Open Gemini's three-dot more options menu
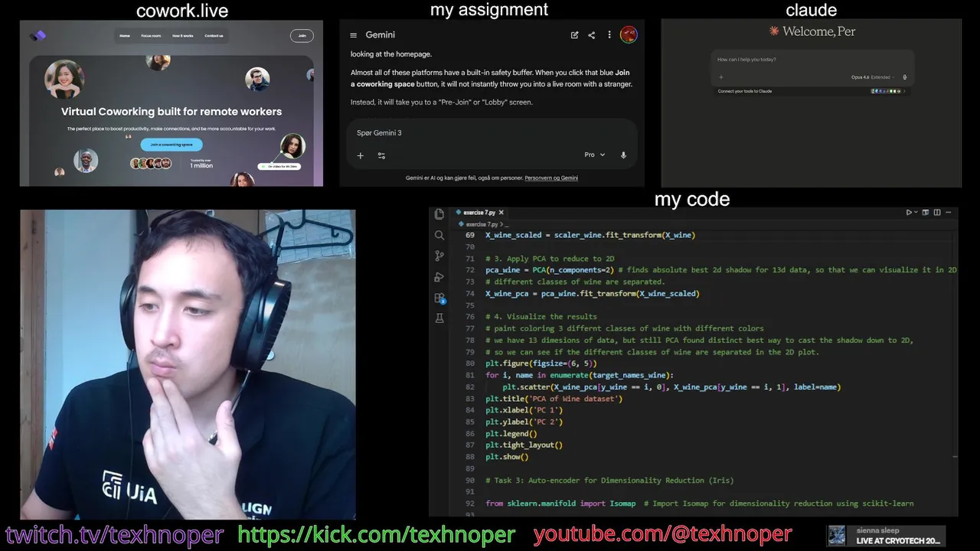This screenshot has width=980, height=551. [609, 35]
